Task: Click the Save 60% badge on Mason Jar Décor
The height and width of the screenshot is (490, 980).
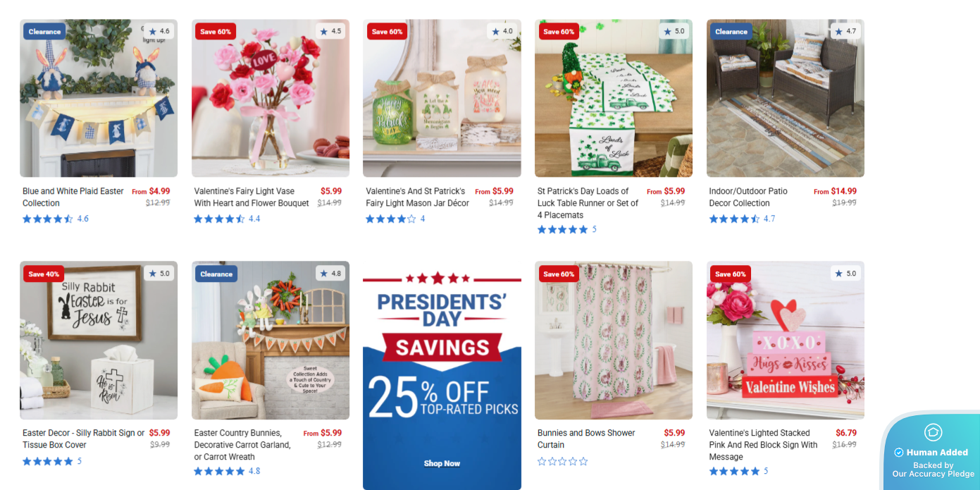Action: pyautogui.click(x=387, y=31)
